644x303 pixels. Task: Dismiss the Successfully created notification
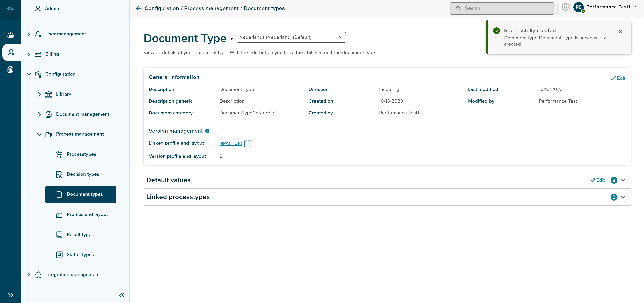point(620,32)
